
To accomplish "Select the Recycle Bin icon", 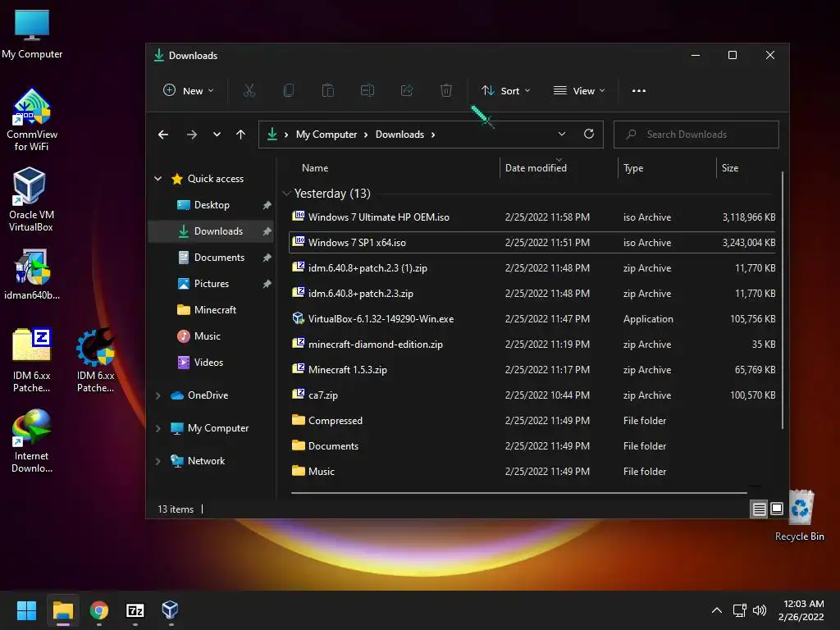I will pyautogui.click(x=799, y=515).
